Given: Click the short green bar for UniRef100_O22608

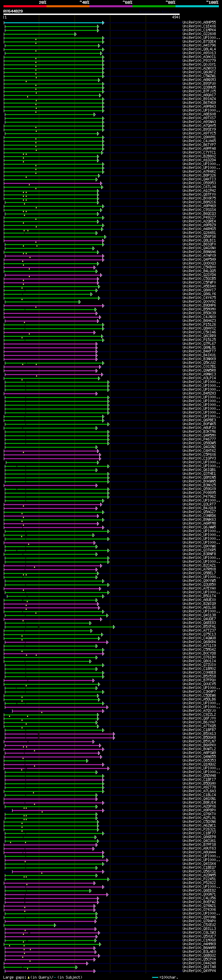Looking at the screenshot, I should (x=40, y=34).
